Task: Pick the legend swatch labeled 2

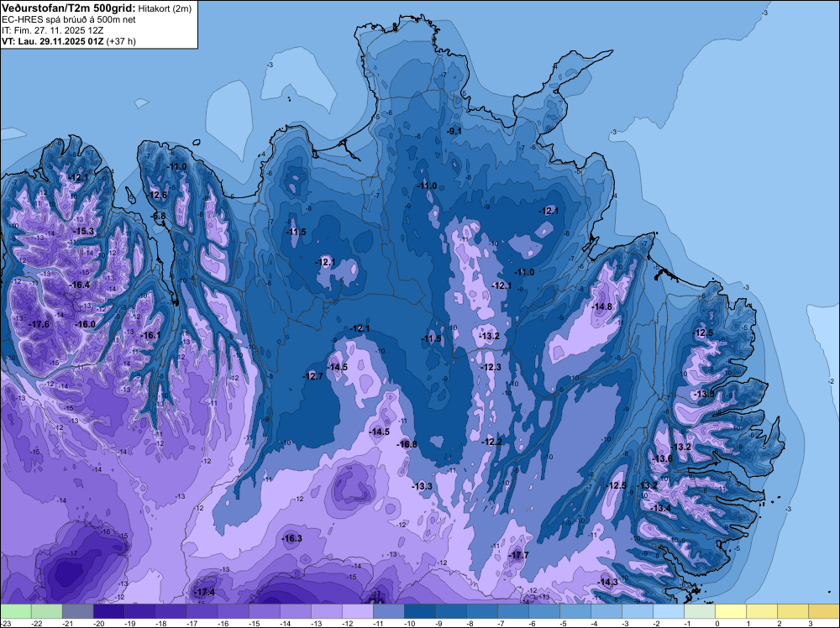Action: point(793,611)
